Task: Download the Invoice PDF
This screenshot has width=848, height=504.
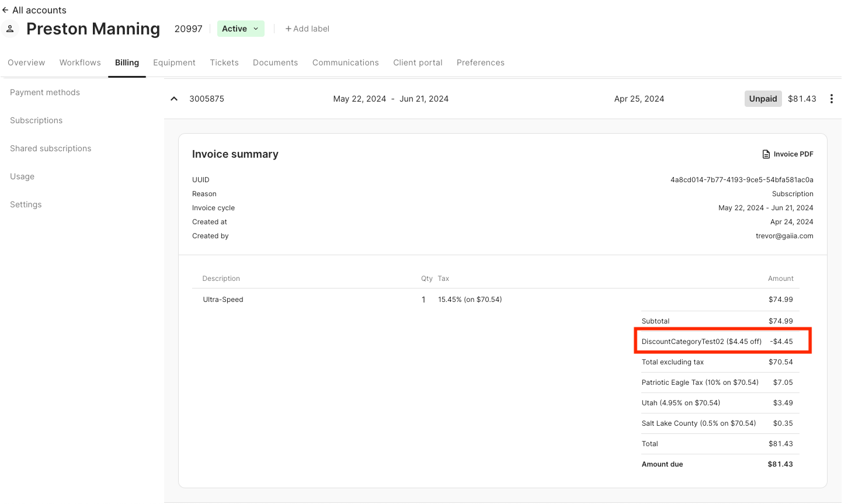Action: coord(787,154)
